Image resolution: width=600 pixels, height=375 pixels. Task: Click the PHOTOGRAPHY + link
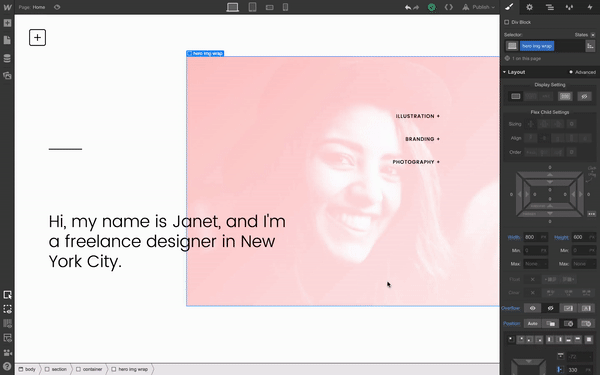point(416,162)
